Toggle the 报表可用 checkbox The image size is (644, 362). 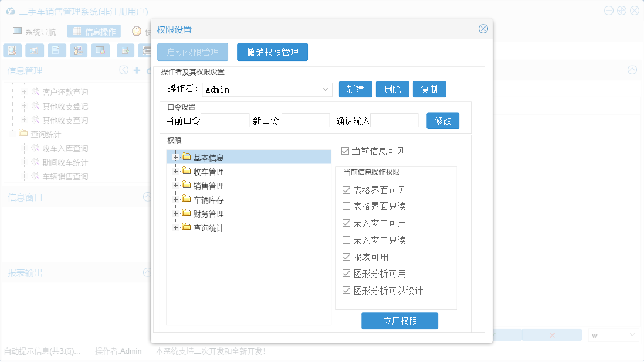click(346, 257)
